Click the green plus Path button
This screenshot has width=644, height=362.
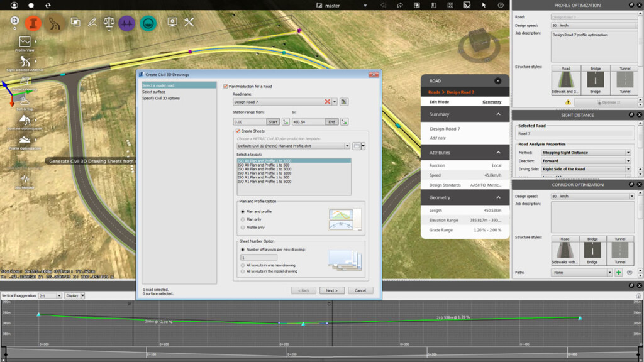click(x=619, y=273)
